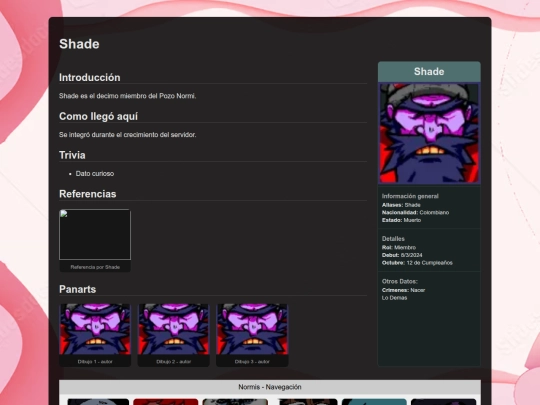Click the Referencias heading
The image size is (540, 405).
87,194
